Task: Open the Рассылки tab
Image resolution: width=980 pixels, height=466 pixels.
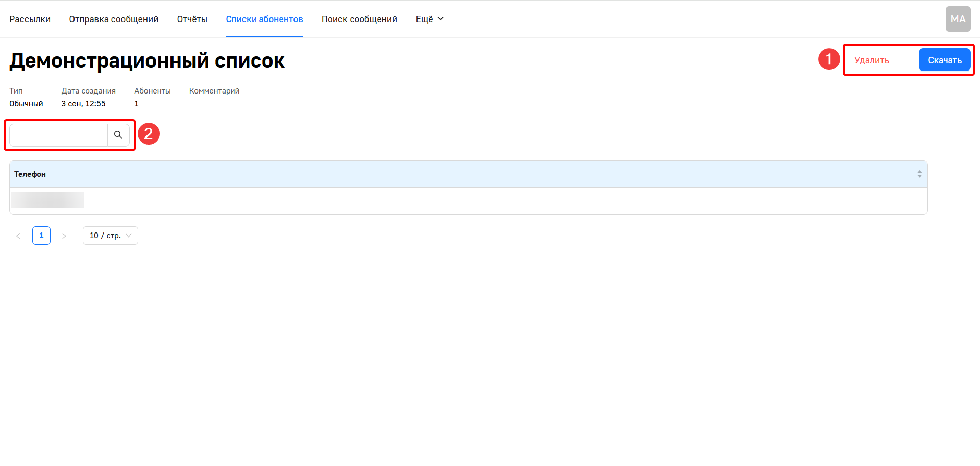Action: (30, 19)
